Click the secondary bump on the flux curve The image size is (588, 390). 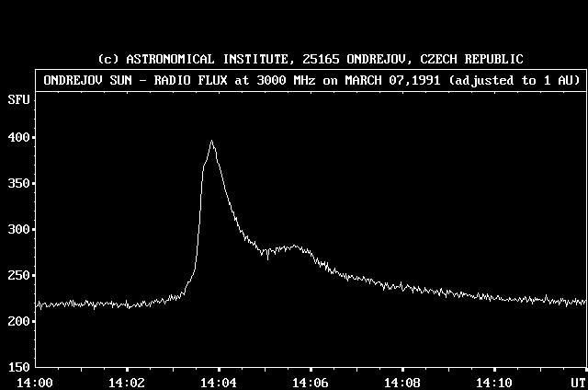click(x=292, y=247)
